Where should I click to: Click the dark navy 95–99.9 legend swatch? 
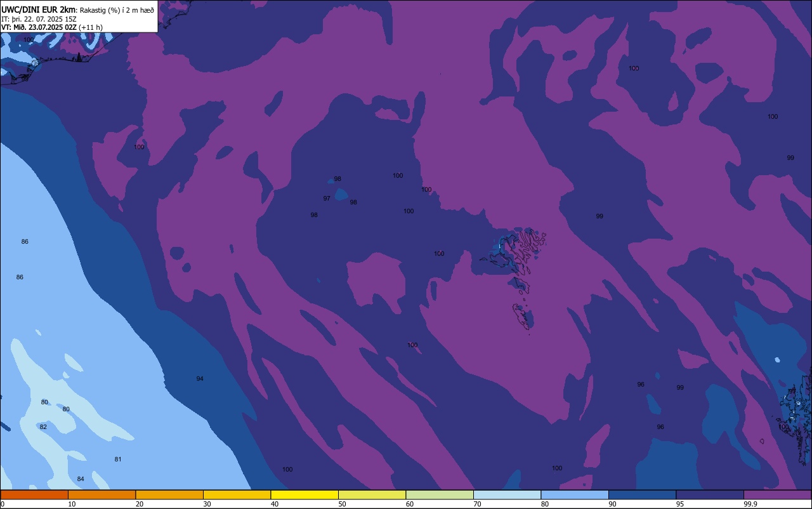click(x=710, y=494)
